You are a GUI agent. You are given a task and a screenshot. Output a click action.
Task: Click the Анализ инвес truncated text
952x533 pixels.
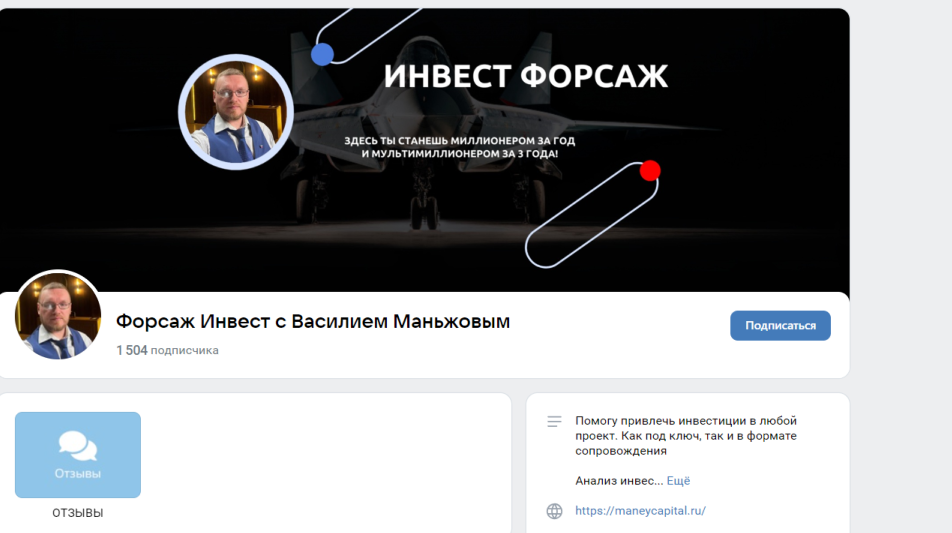pos(619,481)
